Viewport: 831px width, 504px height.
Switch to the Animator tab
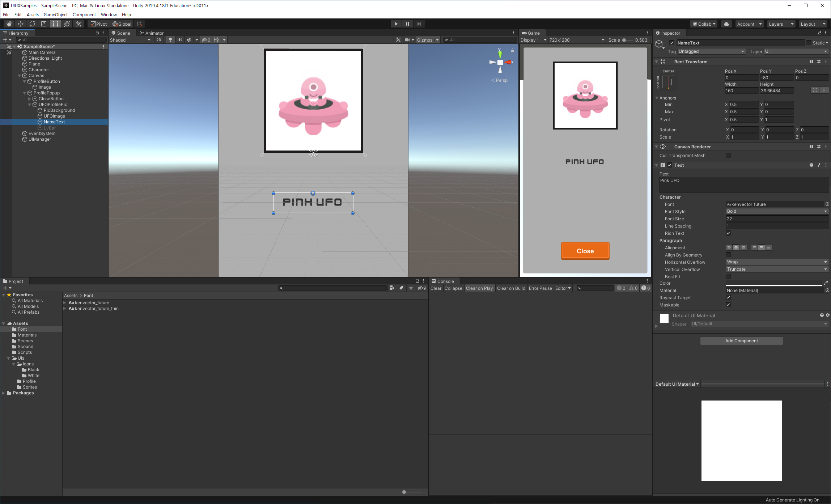[152, 33]
